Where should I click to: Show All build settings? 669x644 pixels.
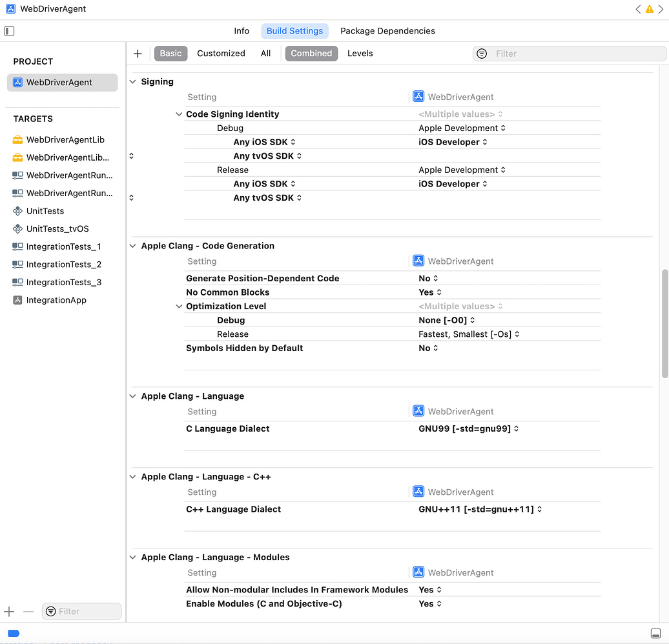click(265, 54)
